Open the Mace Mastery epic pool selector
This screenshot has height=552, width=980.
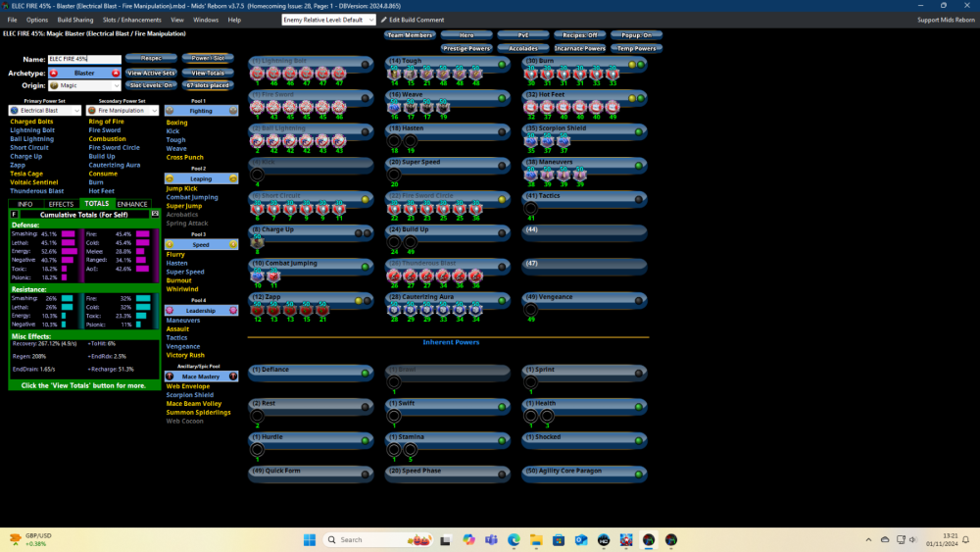(201, 376)
